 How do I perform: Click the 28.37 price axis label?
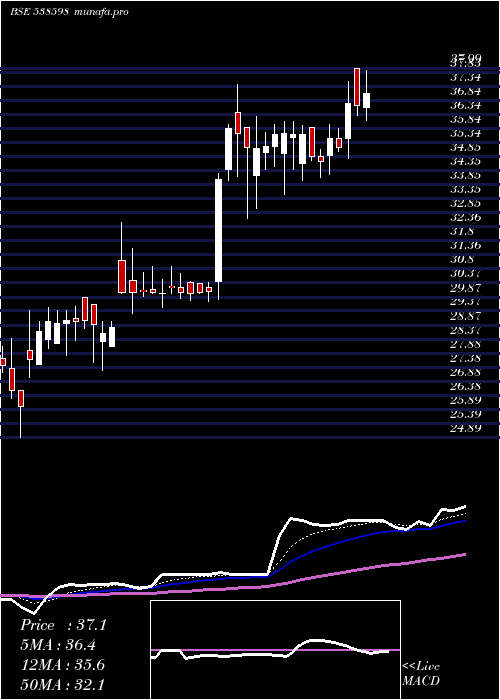pyautogui.click(x=466, y=330)
